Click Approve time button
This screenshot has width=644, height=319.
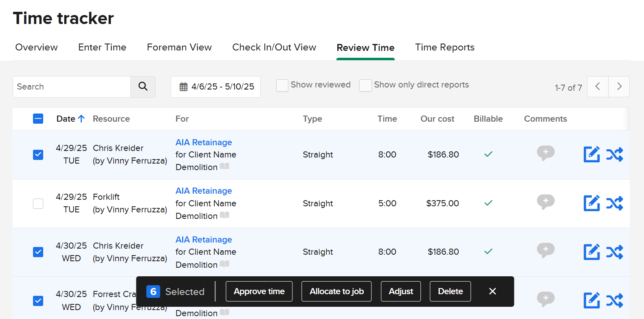pyautogui.click(x=259, y=291)
